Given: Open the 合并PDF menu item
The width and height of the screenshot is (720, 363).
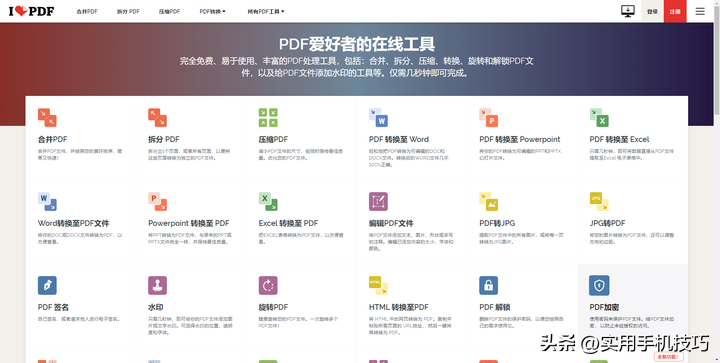Looking at the screenshot, I should tap(87, 11).
